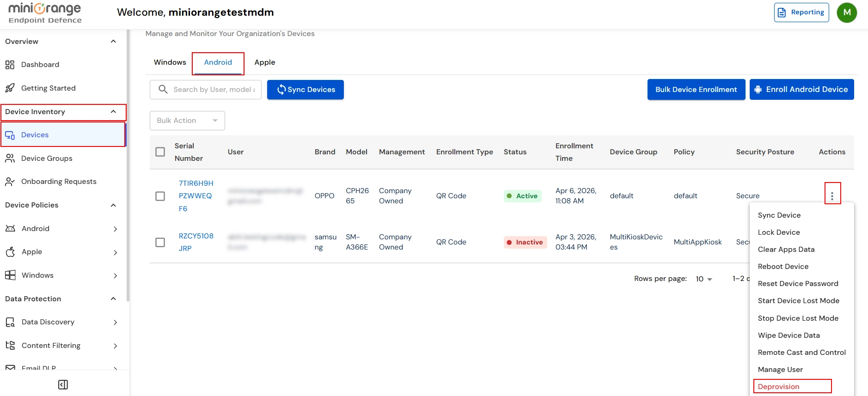
Task: Switch to the Android tab
Action: (218, 63)
